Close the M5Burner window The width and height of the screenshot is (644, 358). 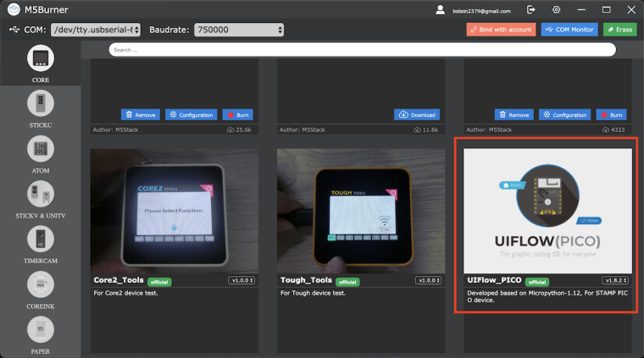coord(631,9)
